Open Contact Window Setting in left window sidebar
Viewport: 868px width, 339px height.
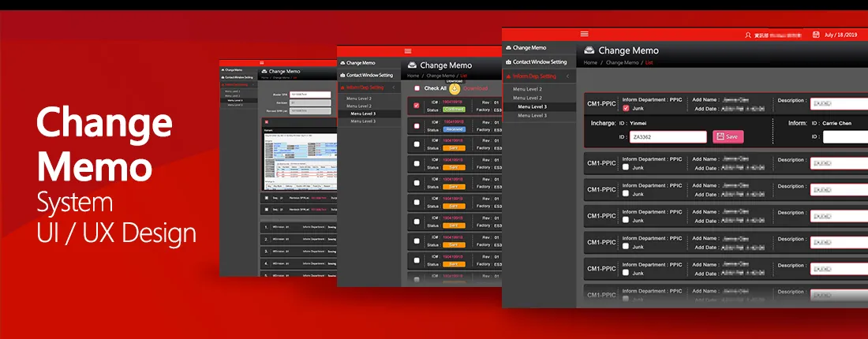(x=237, y=77)
